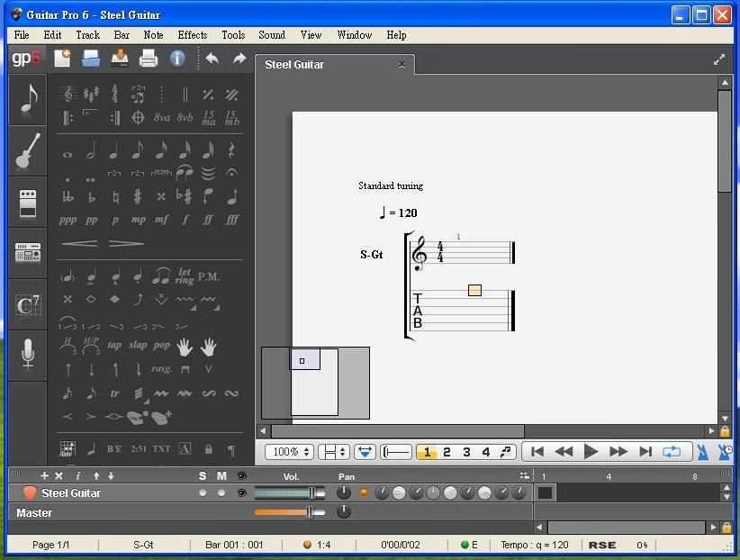Select voice 3 button
740x560 pixels.
pyautogui.click(x=466, y=452)
